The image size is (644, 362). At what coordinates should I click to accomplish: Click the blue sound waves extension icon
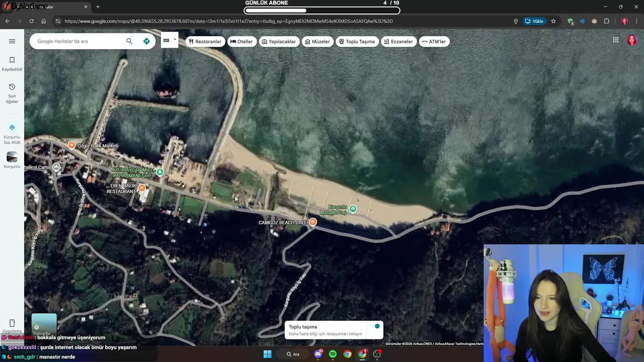(582, 21)
